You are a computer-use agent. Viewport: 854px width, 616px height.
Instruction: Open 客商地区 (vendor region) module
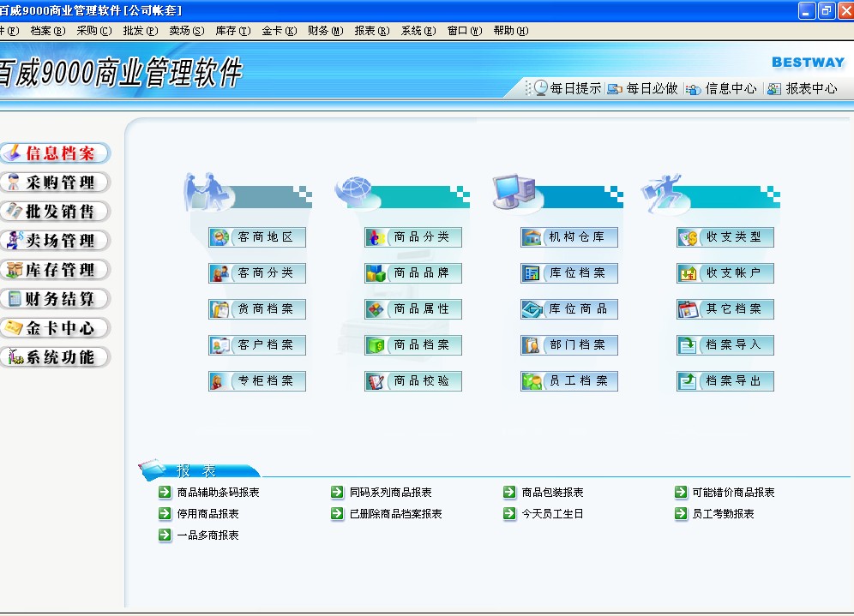[257, 237]
